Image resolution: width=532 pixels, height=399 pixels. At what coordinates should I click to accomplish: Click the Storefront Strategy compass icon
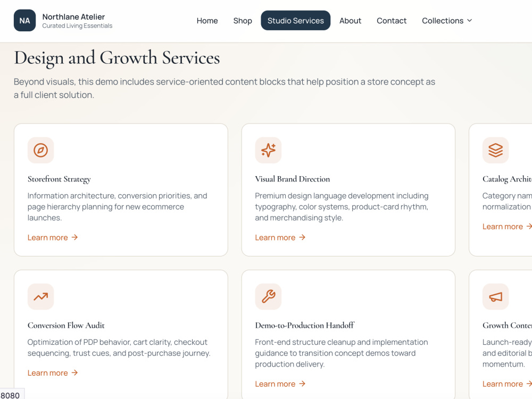point(41,151)
